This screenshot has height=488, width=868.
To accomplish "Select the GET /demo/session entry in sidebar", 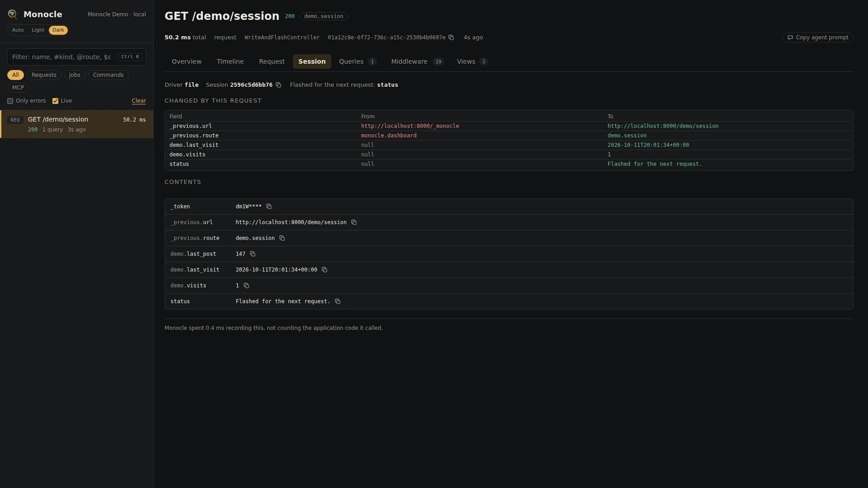I will (77, 124).
